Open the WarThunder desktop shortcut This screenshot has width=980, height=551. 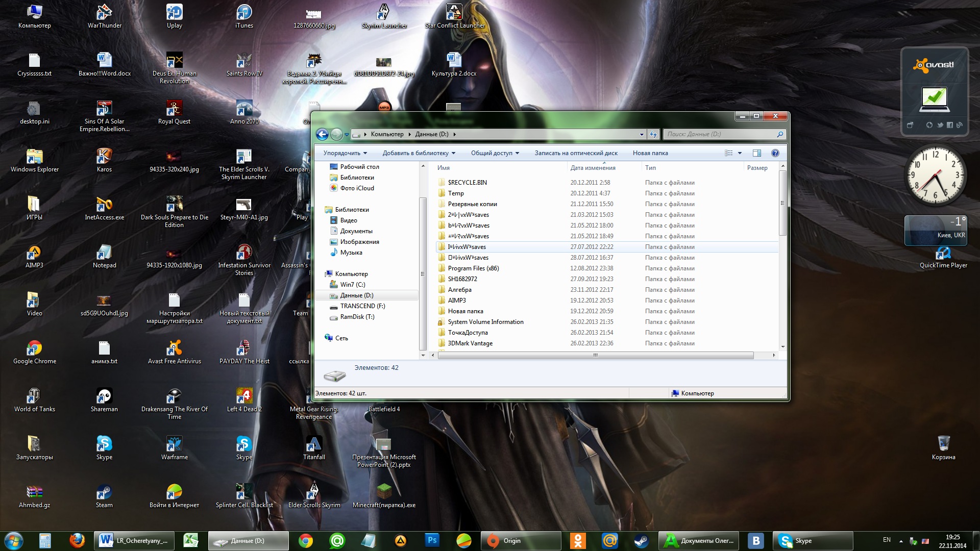pyautogui.click(x=104, y=16)
